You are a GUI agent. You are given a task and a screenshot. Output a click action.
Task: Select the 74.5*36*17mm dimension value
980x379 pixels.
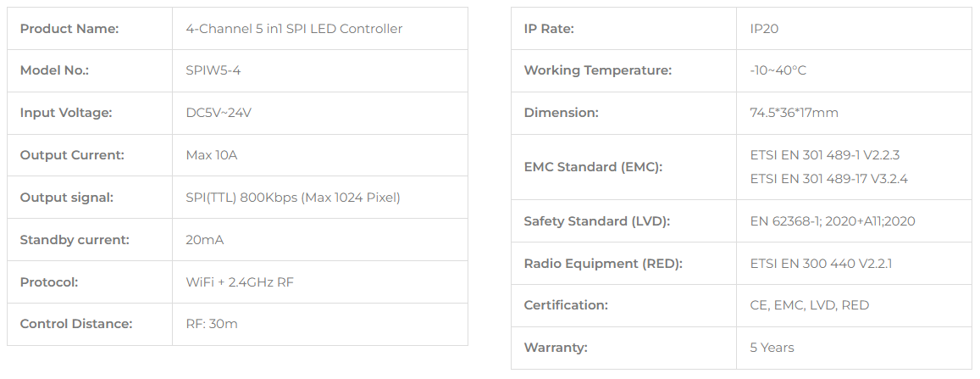click(x=794, y=113)
